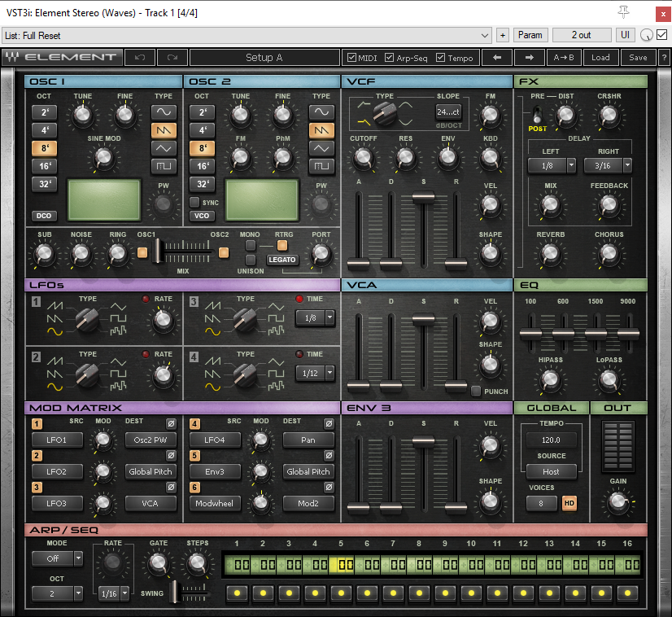Image resolution: width=672 pixels, height=617 pixels.
Task: Click the round knob icon beside UI button
Action: pyautogui.click(x=646, y=35)
